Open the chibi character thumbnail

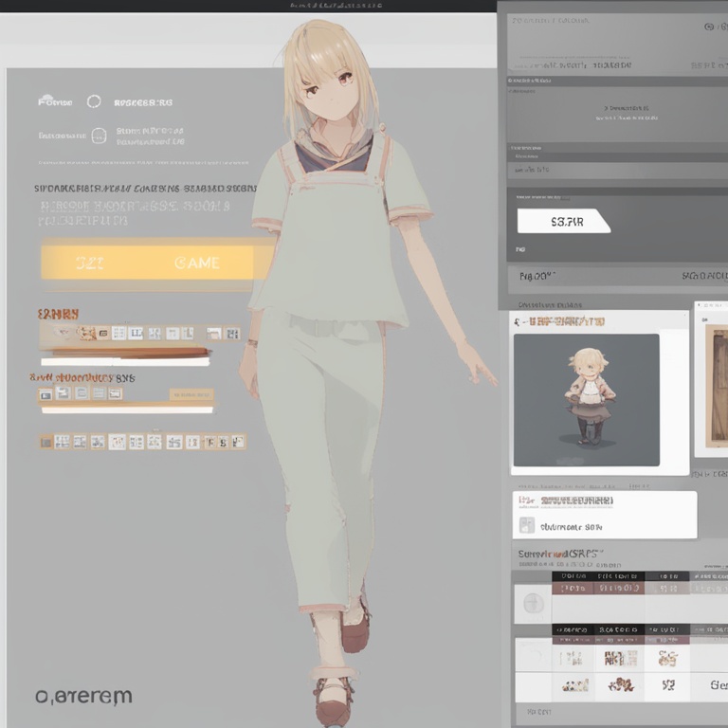pos(587,400)
